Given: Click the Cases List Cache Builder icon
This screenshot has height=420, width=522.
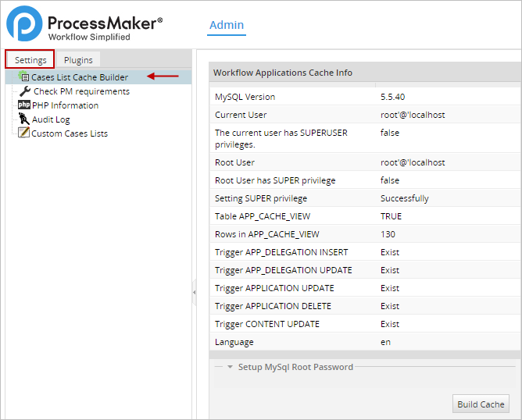Looking at the screenshot, I should tap(24, 77).
